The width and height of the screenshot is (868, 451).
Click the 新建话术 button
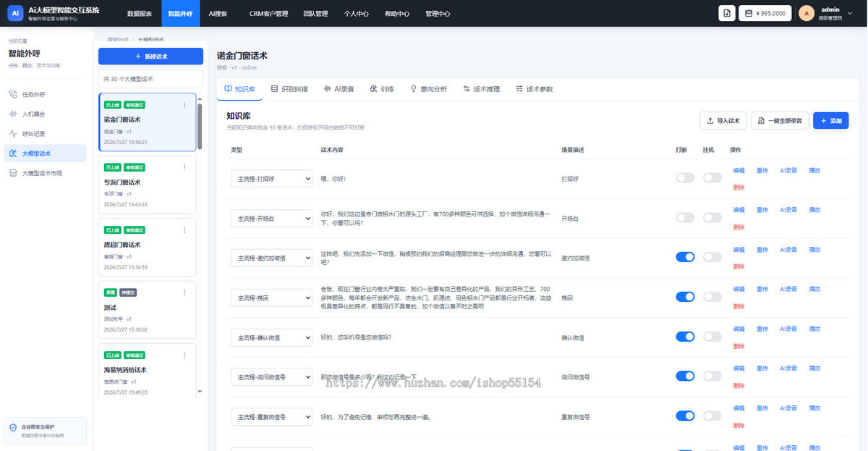pos(150,56)
